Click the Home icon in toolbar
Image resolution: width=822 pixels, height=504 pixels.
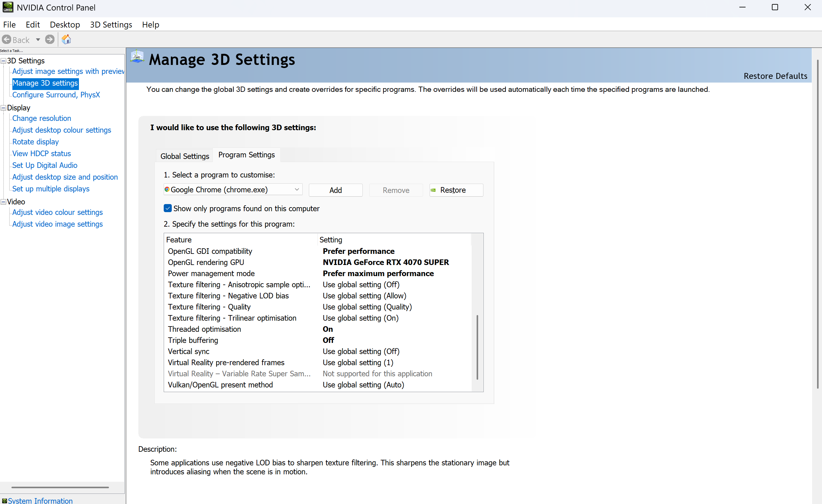point(67,40)
